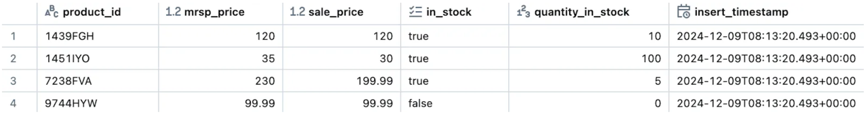Select the sale_price column header
The width and height of the screenshot is (868, 117).
(x=336, y=12)
